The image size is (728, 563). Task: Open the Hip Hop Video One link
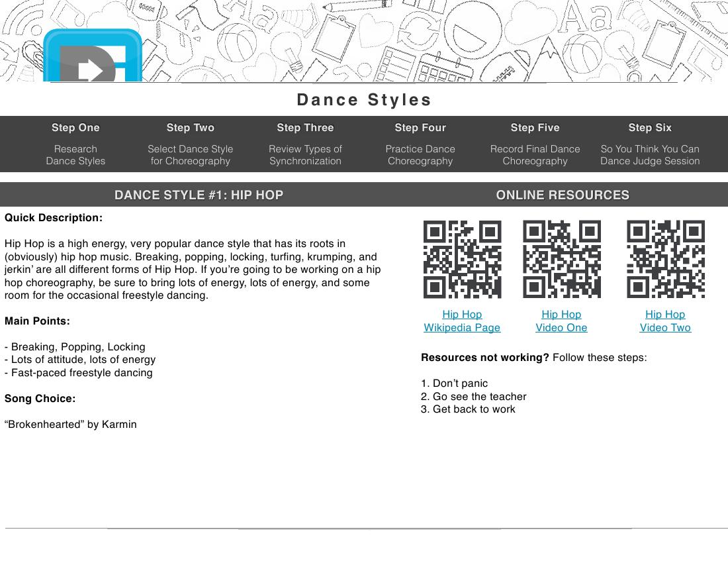561,321
